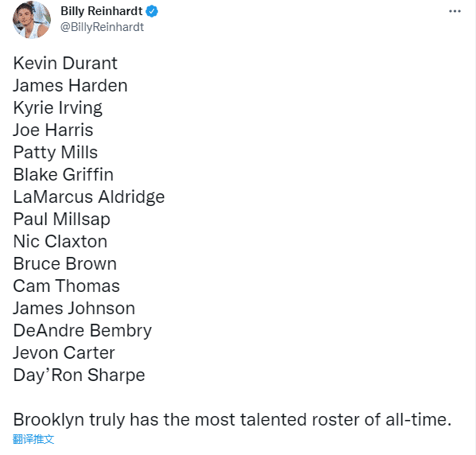Click the Kyrie Irving text
The image size is (476, 455).
pyautogui.click(x=58, y=108)
